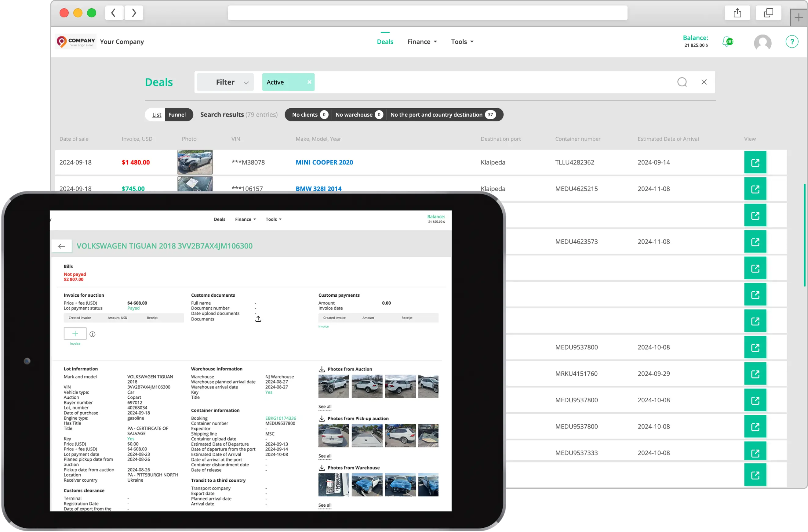Open the Filter dropdown
Viewport: 808px width, 532px height.
click(x=225, y=82)
